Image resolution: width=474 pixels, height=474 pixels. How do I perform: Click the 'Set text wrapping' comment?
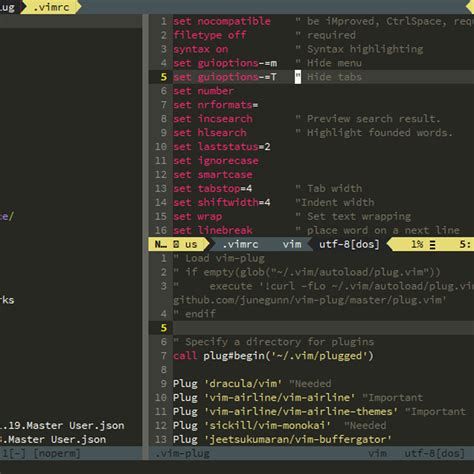[359, 217]
